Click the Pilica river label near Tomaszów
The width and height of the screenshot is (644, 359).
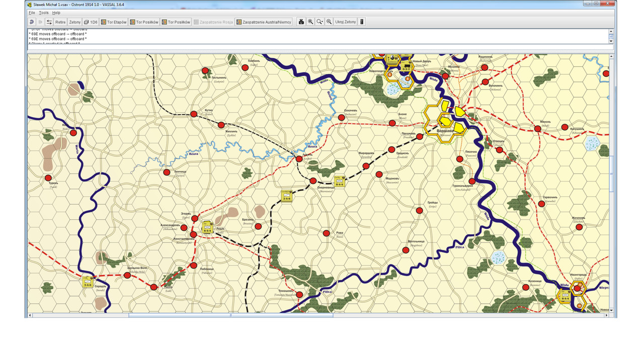point(328,292)
